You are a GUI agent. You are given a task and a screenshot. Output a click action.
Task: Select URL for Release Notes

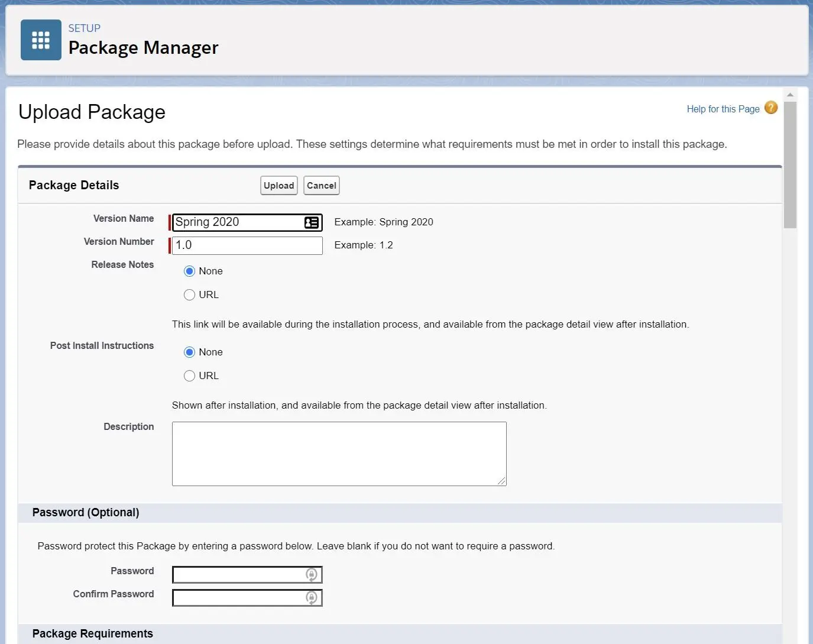[x=189, y=295]
